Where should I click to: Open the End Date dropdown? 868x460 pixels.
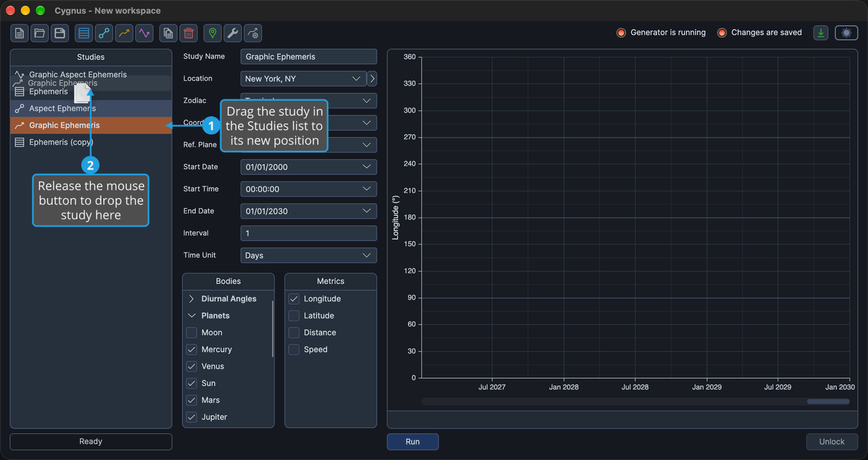tap(308, 211)
